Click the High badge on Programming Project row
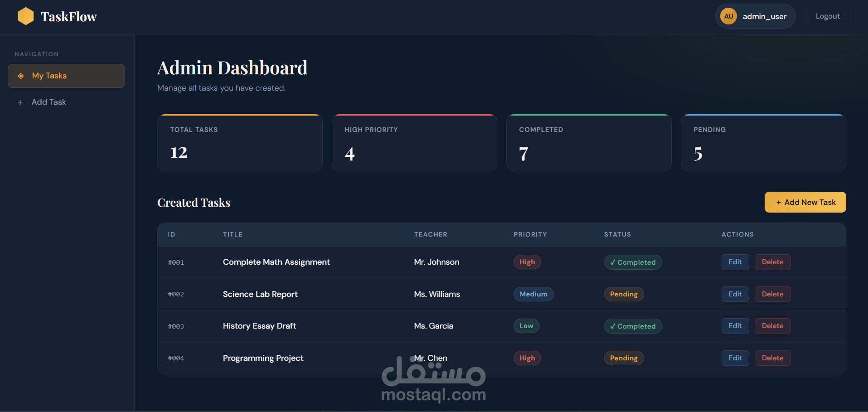 point(527,358)
